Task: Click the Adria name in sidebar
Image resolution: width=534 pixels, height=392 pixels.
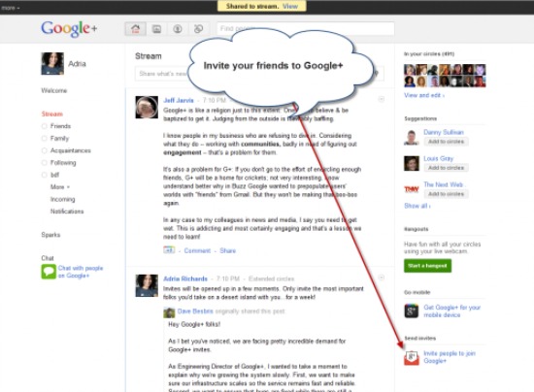Action: coord(77,64)
